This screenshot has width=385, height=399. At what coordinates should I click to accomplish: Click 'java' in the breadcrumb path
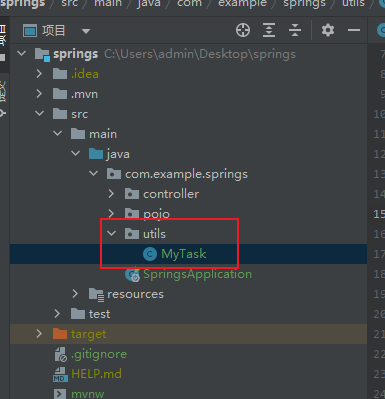(148, 3)
